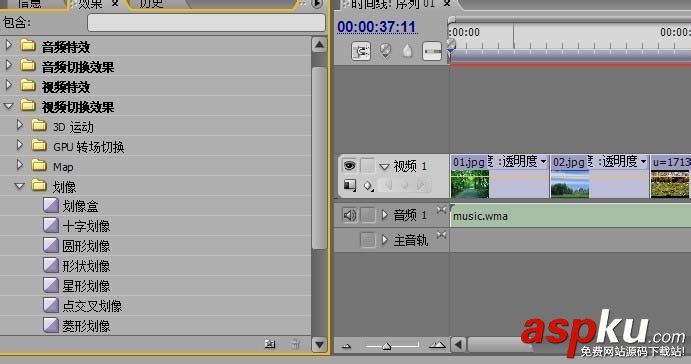The height and width of the screenshot is (364, 691).
Task: Expand 3D 运动 folder
Action: pyautogui.click(x=19, y=125)
